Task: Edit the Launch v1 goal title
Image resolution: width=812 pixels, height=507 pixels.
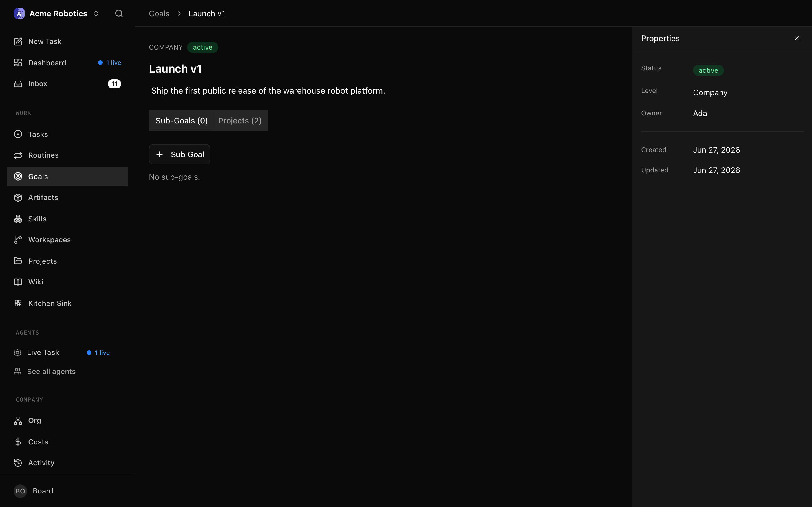Action: click(x=175, y=69)
